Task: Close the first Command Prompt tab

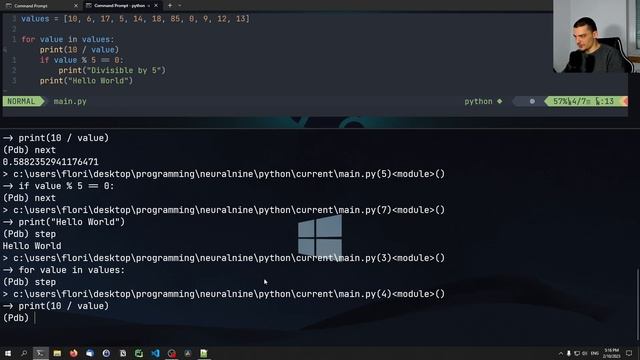Action: (x=76, y=6)
